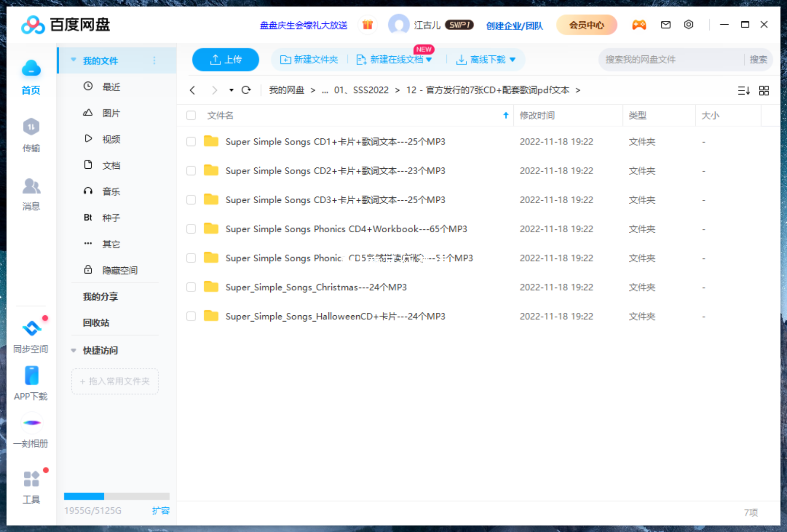Collapse the 我的文件 tree section
Image resolution: width=787 pixels, height=532 pixels.
click(74, 60)
